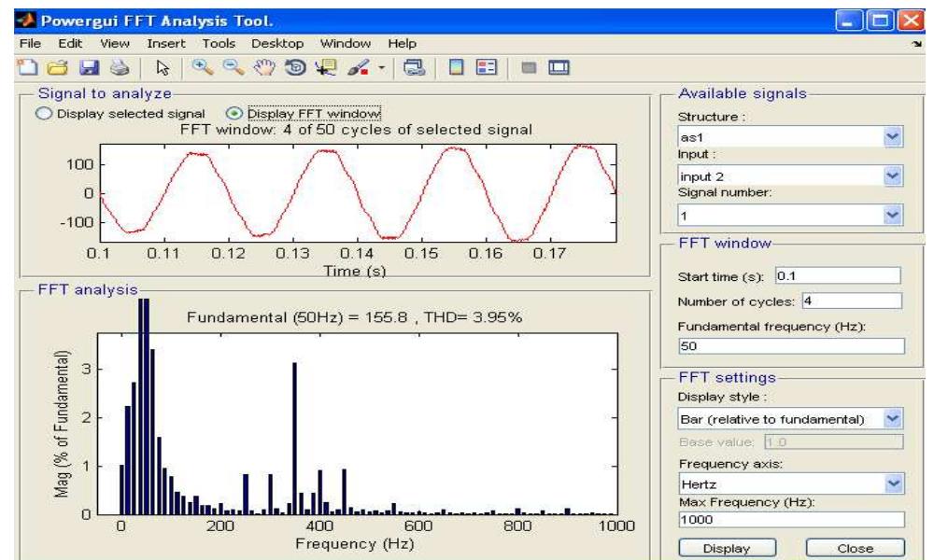Screen dimensions: 934x560
Task: Select 'Display selected signal' radio button
Action: click(44, 114)
